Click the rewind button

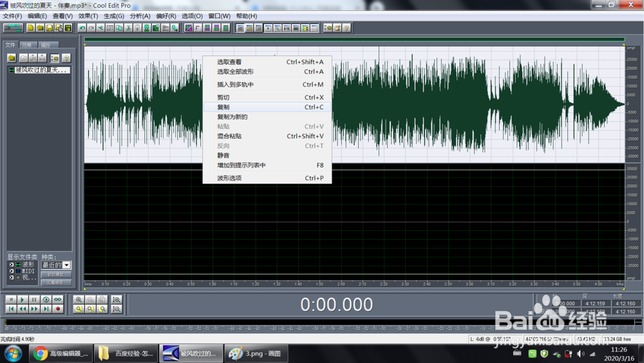pos(23,309)
